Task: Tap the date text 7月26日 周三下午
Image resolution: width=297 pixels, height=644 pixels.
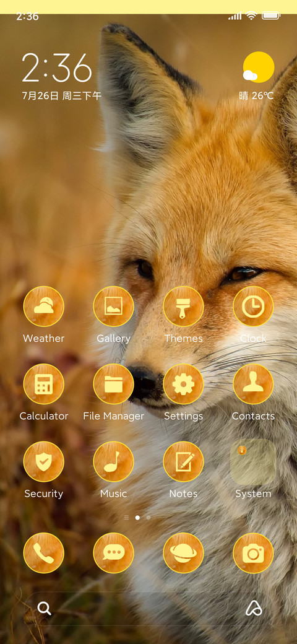Action: (x=61, y=96)
